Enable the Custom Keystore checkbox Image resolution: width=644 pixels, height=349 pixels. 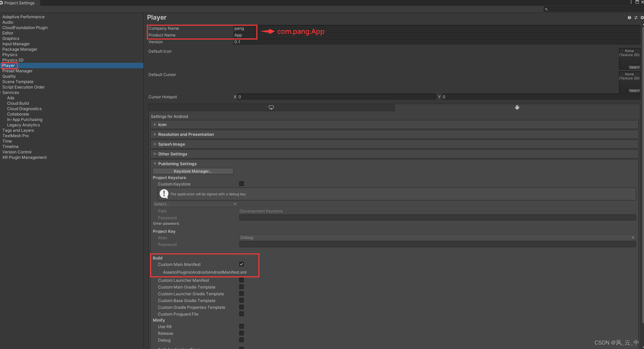[241, 183]
